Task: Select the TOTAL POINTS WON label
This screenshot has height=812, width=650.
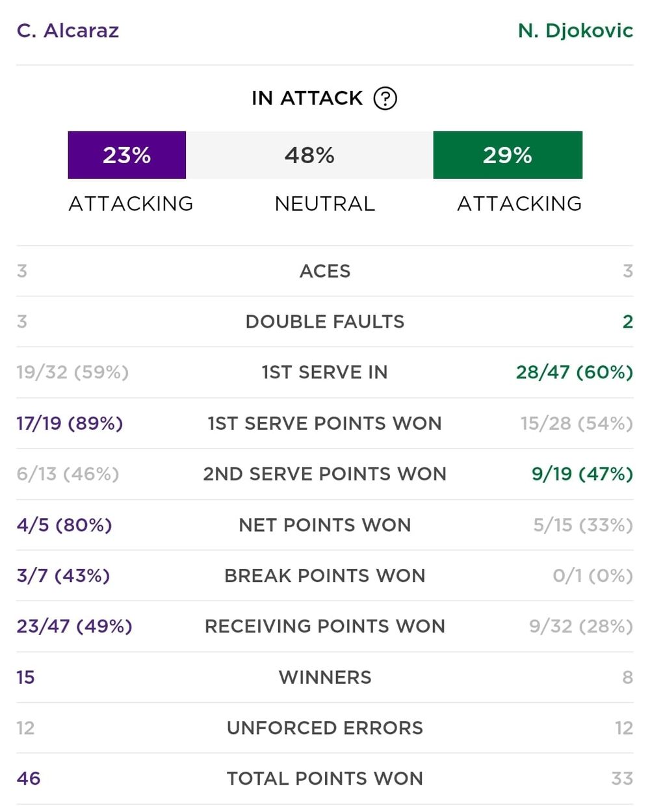Action: pos(325,778)
